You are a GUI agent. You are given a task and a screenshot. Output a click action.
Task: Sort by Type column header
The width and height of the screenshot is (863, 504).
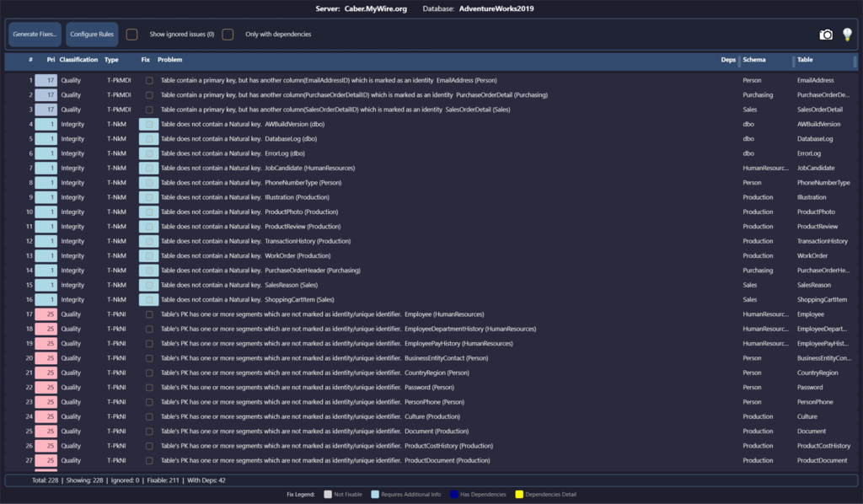click(x=111, y=60)
